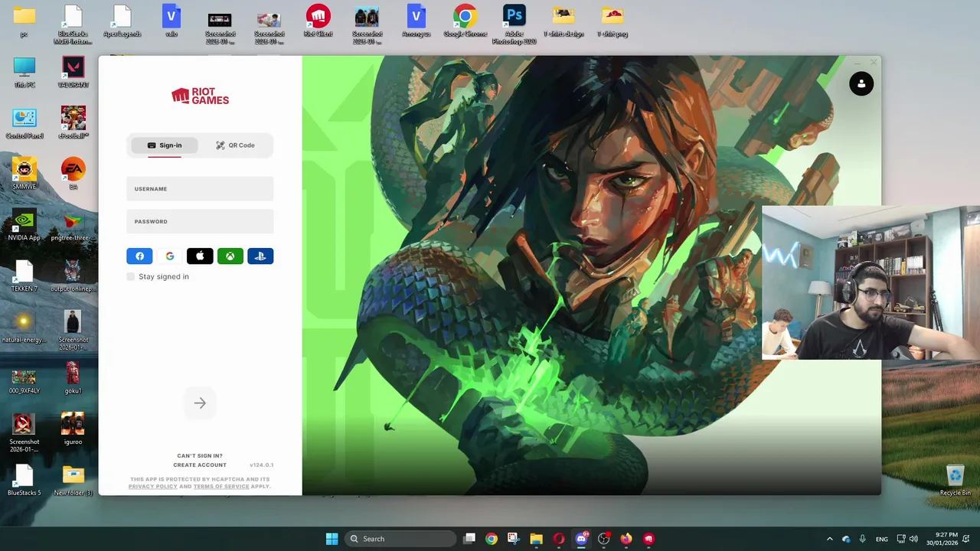The image size is (980, 551).
Task: Select the valo desktop file
Action: coord(171,21)
